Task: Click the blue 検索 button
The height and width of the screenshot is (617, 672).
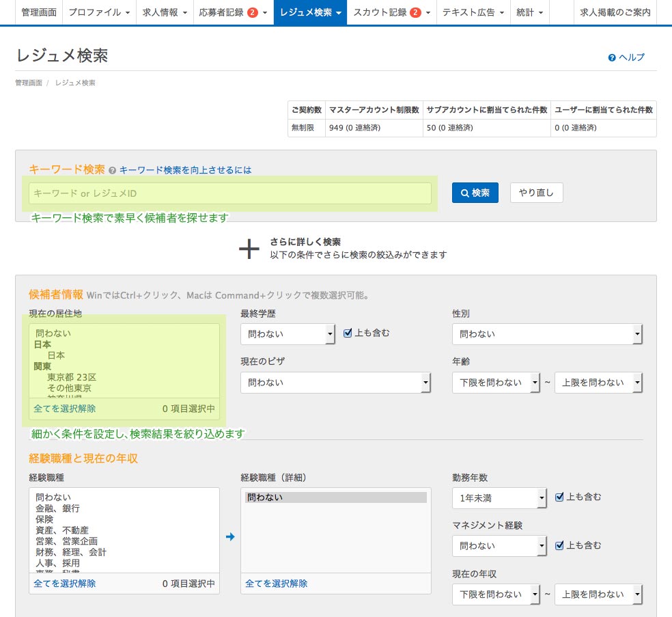Action: [475, 193]
